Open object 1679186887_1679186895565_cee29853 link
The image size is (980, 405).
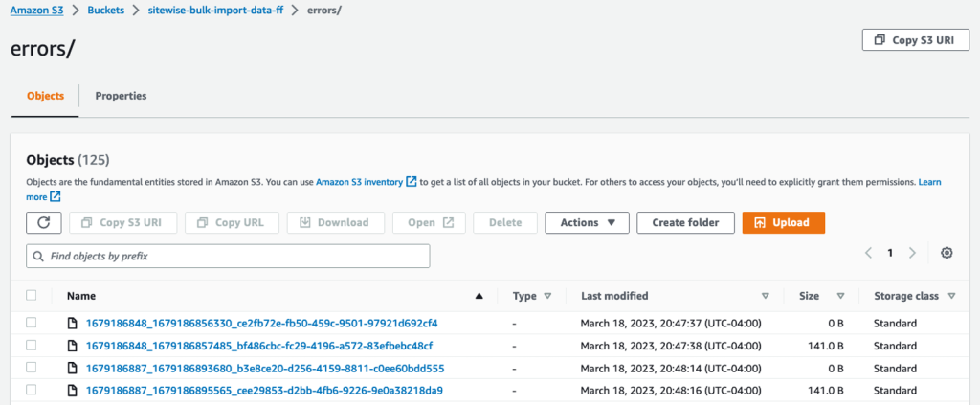tap(264, 391)
